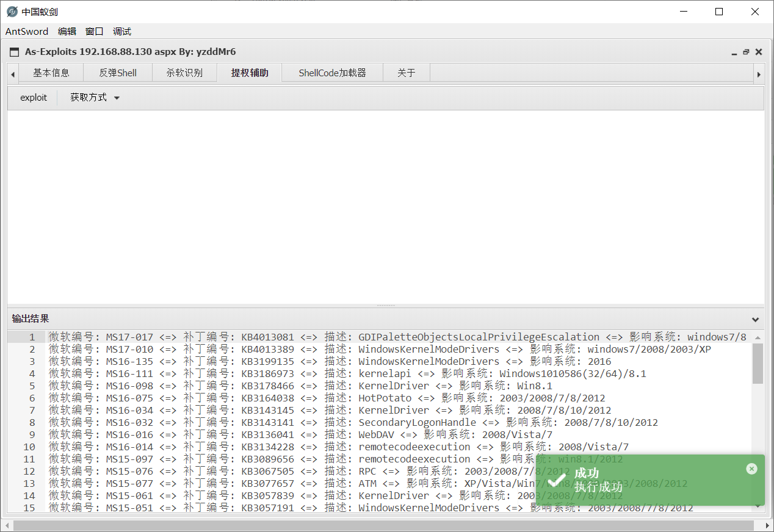
Task: Expand the 获取方式 dropdown
Action: tap(95, 98)
